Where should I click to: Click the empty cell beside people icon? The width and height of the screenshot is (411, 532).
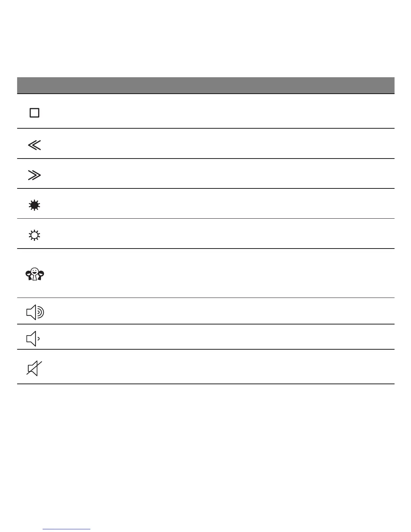(x=223, y=273)
